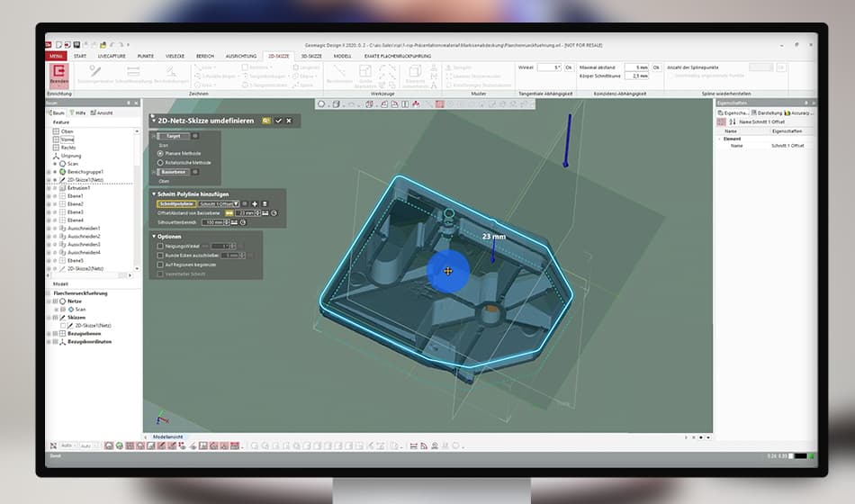Confirm the sketch dialog with the checkmark
Viewport: 855px width, 504px height.
tap(279, 121)
